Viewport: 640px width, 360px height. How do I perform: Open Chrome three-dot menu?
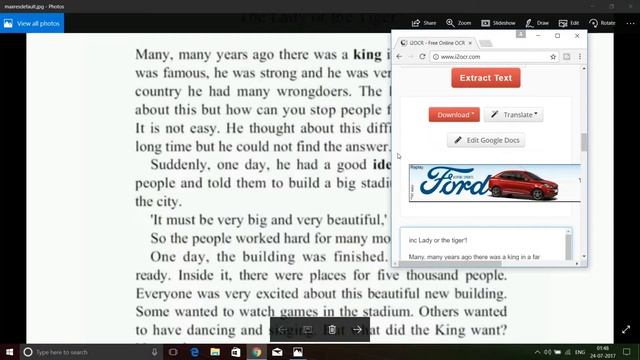580,57
